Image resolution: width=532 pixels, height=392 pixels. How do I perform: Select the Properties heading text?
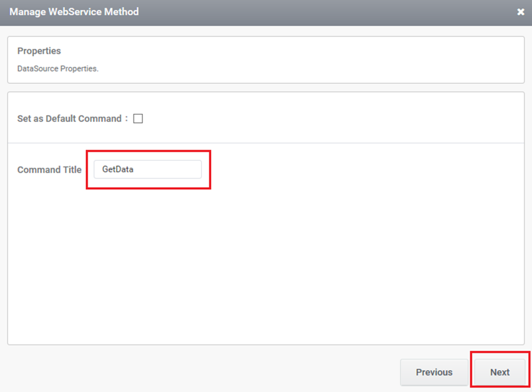click(39, 51)
